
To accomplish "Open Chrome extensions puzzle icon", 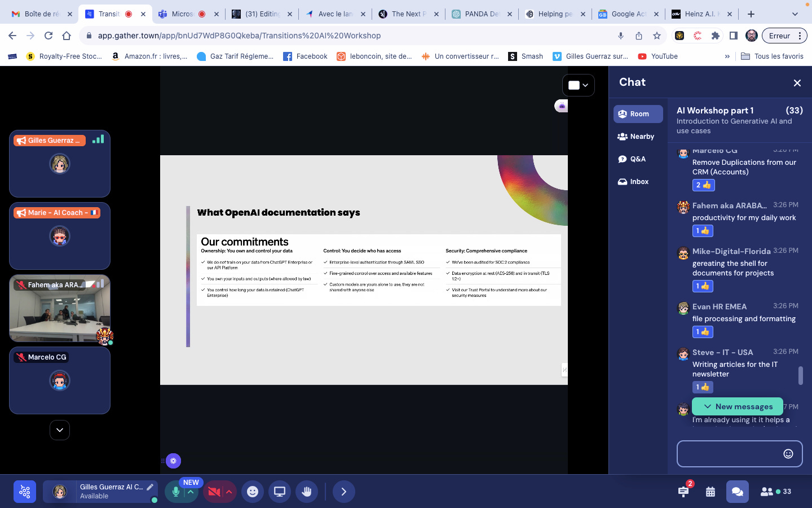I will (x=716, y=36).
